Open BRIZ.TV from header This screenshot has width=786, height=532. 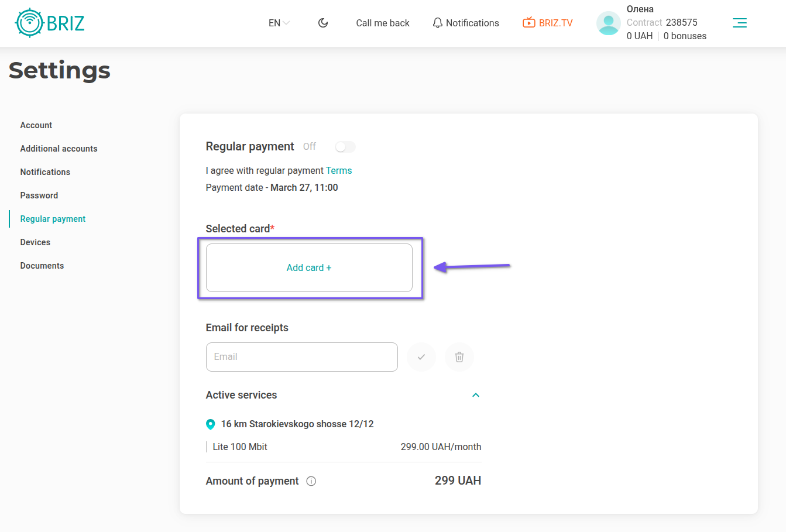547,23
